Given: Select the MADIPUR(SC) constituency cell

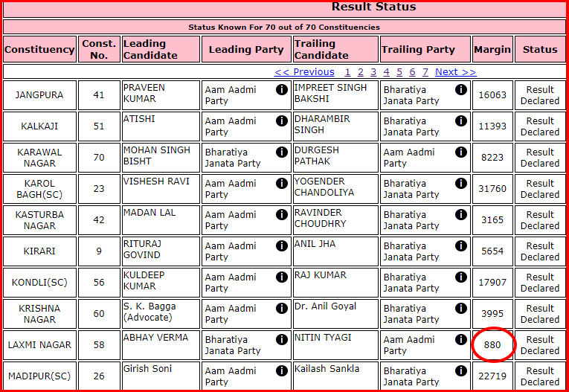Looking at the screenshot, I should 40,376.
